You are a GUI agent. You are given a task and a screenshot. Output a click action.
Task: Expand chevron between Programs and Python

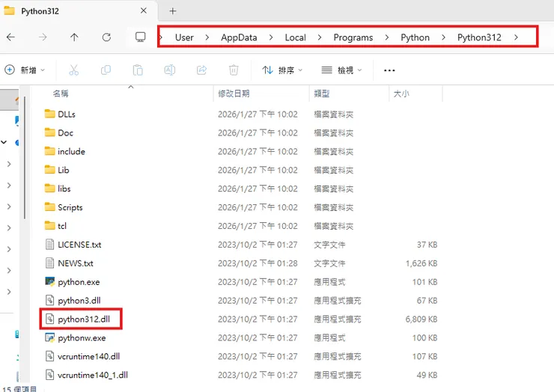387,37
